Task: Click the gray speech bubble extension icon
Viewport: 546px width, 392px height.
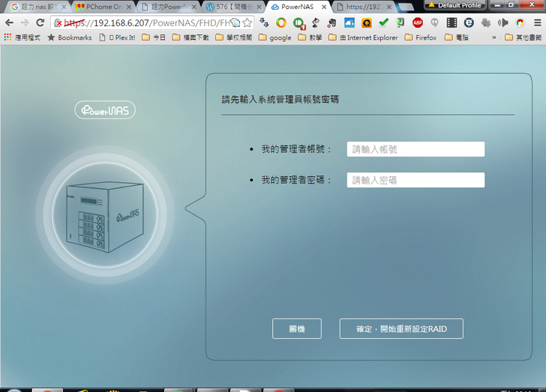Action: (434, 23)
